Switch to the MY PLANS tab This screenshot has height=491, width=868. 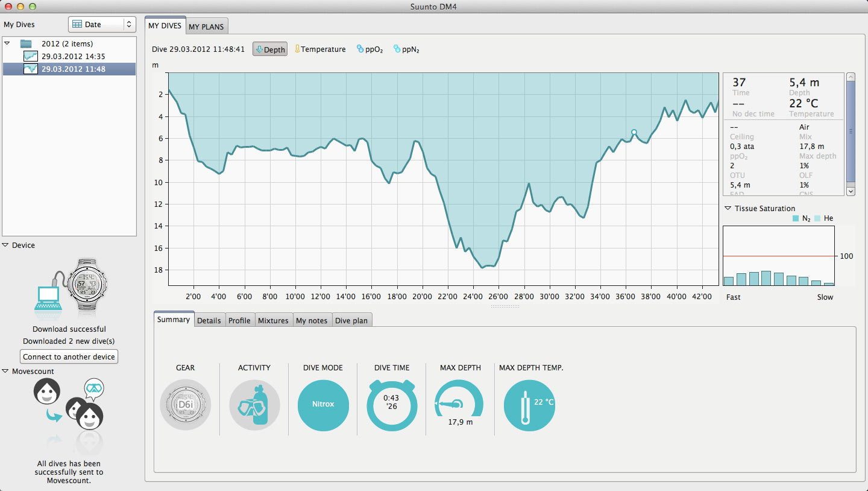tap(207, 27)
